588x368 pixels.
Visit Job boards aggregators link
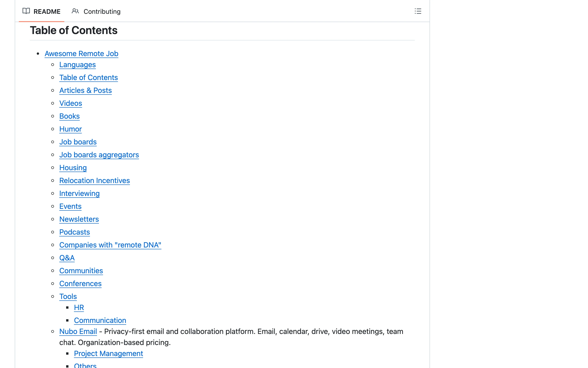coord(99,155)
